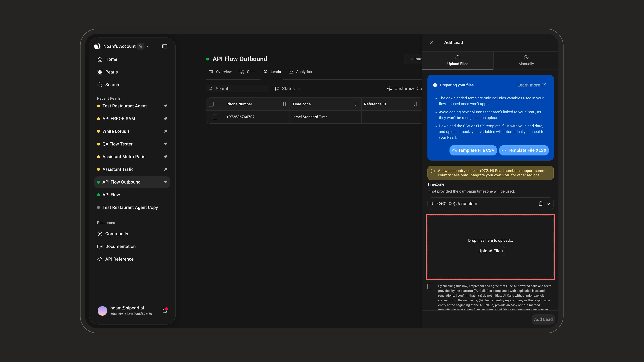Select the Manually tab
Image resolution: width=644 pixels, height=362 pixels.
click(x=526, y=61)
